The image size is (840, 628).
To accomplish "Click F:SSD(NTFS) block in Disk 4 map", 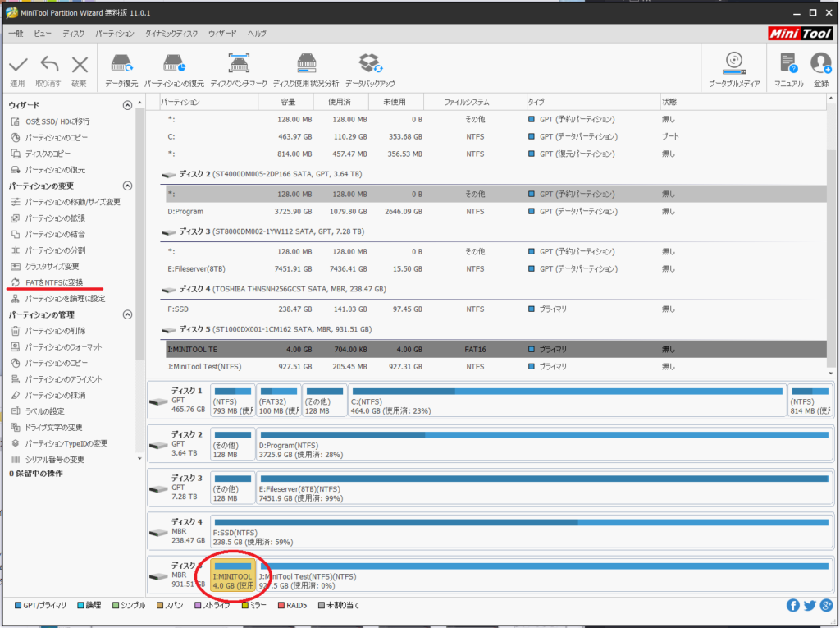I will 522,531.
